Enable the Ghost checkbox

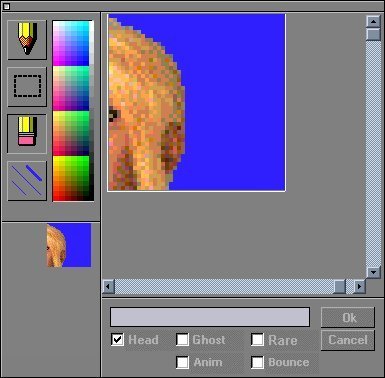(x=182, y=340)
